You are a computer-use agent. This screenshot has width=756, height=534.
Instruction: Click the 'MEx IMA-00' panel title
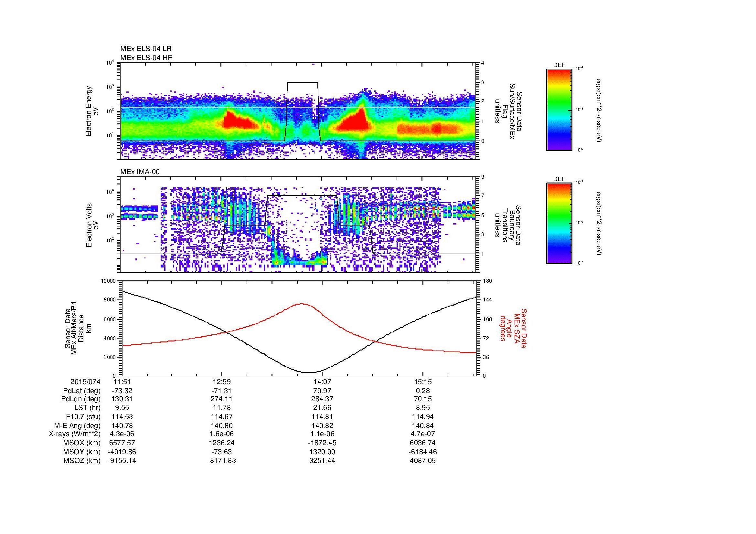[x=140, y=172]
